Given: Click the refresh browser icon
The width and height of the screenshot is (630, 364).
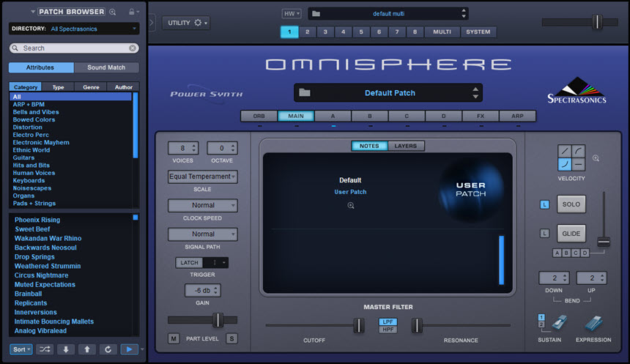Looking at the screenshot, I should click(108, 349).
